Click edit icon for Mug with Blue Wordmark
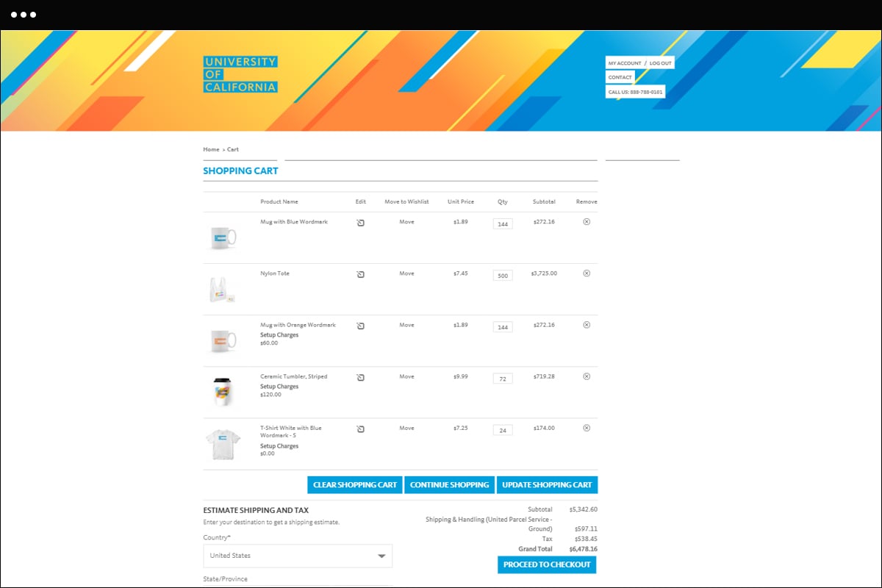Image resolution: width=882 pixels, height=588 pixels. pos(360,223)
